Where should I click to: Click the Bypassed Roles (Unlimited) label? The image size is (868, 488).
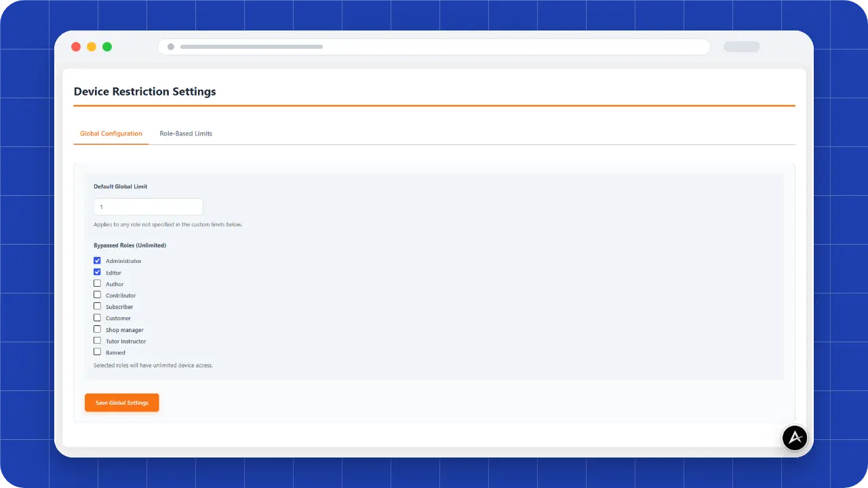click(x=130, y=245)
